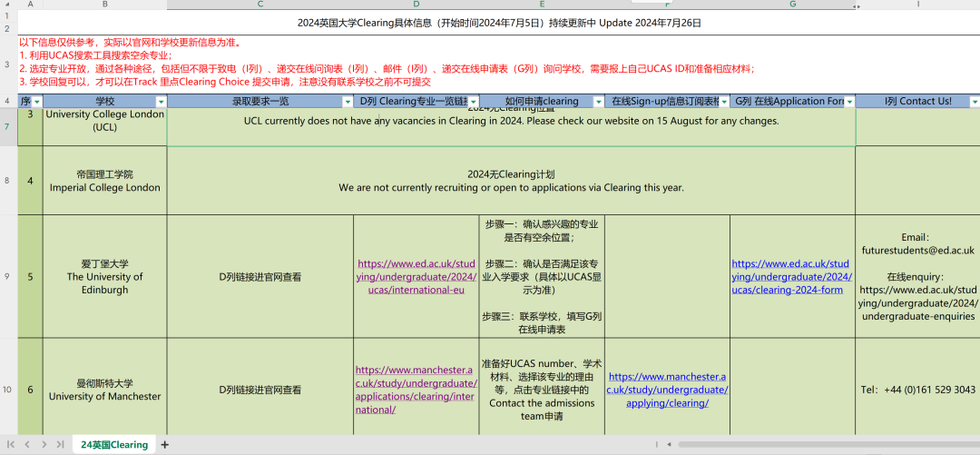Image resolution: width=980 pixels, height=455 pixels.
Task: Select column D header
Action: 416,4
